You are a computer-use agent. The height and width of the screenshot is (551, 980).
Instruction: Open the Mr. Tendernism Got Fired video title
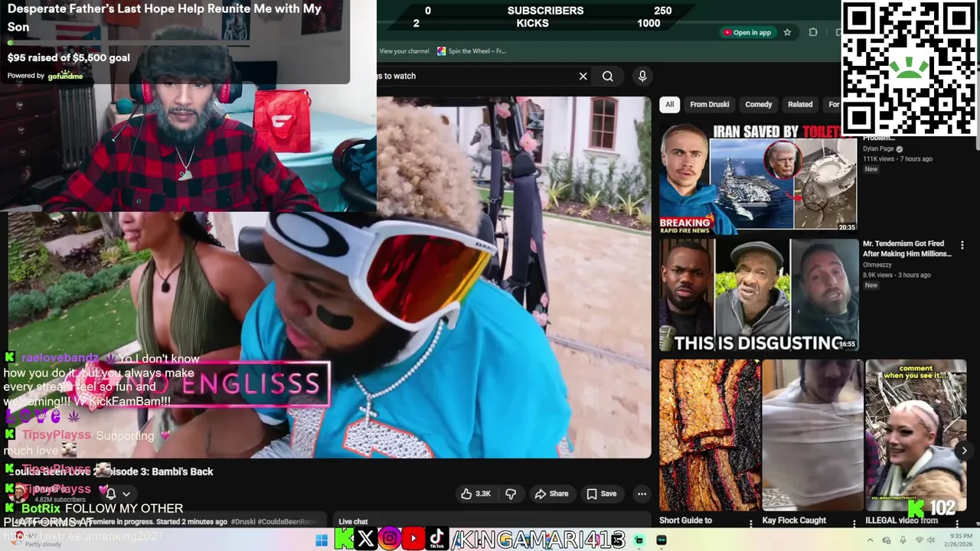click(x=907, y=248)
